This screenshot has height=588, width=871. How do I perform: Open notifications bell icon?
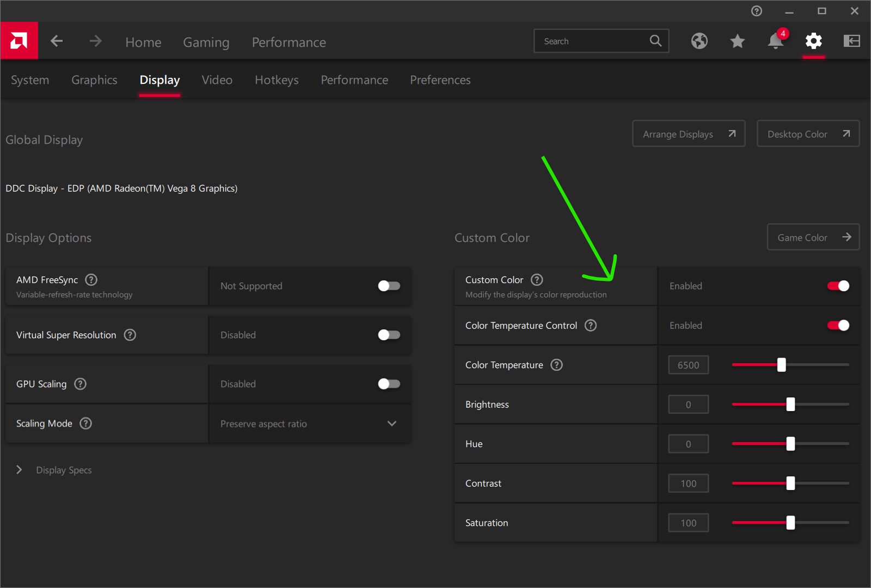click(776, 41)
